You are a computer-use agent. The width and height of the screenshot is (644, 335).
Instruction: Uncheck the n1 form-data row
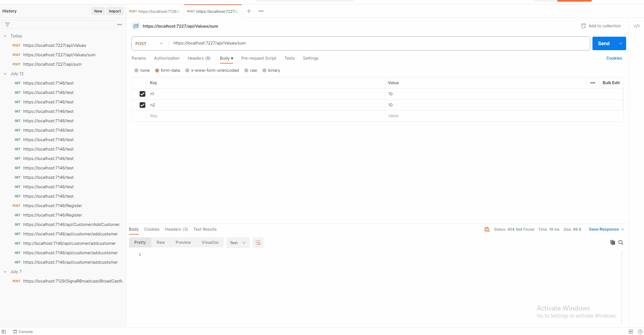coord(142,94)
